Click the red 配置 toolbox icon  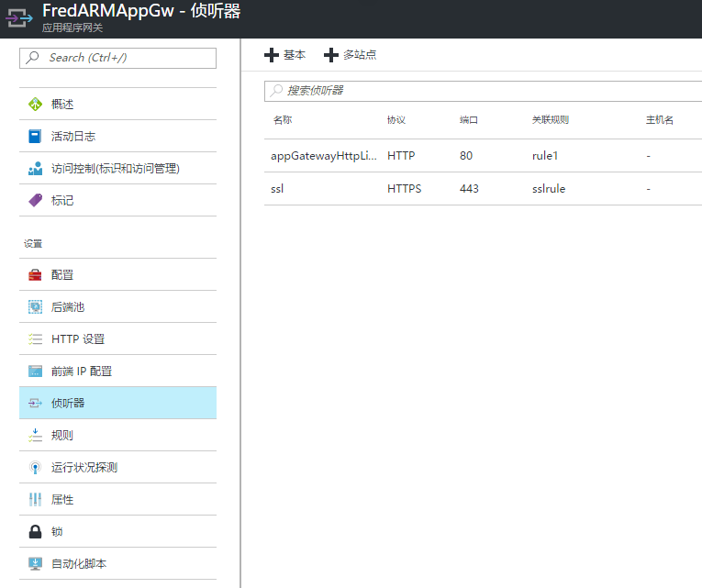click(x=35, y=275)
